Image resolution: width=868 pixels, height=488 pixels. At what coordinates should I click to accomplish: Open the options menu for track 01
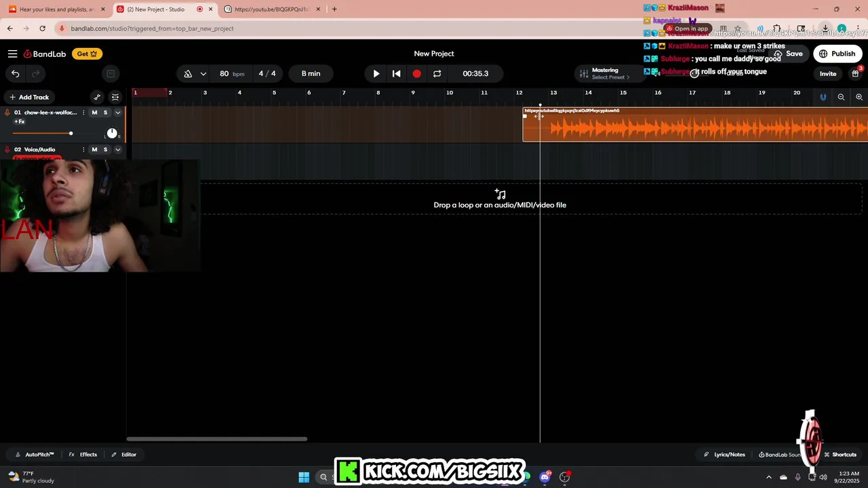click(x=83, y=113)
